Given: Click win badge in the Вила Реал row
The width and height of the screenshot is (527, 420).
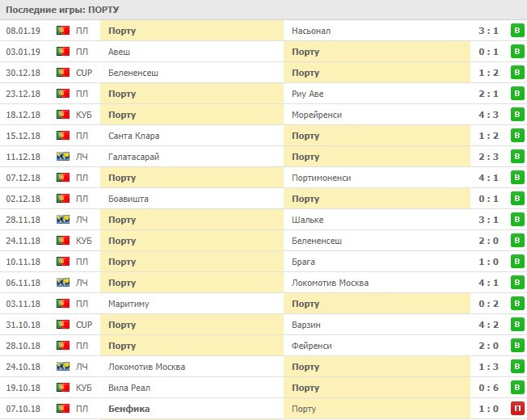Looking at the screenshot, I should (x=516, y=388).
